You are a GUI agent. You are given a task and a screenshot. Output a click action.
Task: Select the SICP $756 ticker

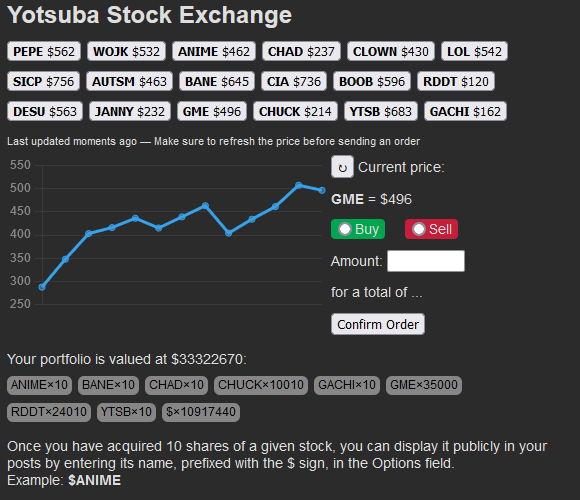tap(43, 81)
